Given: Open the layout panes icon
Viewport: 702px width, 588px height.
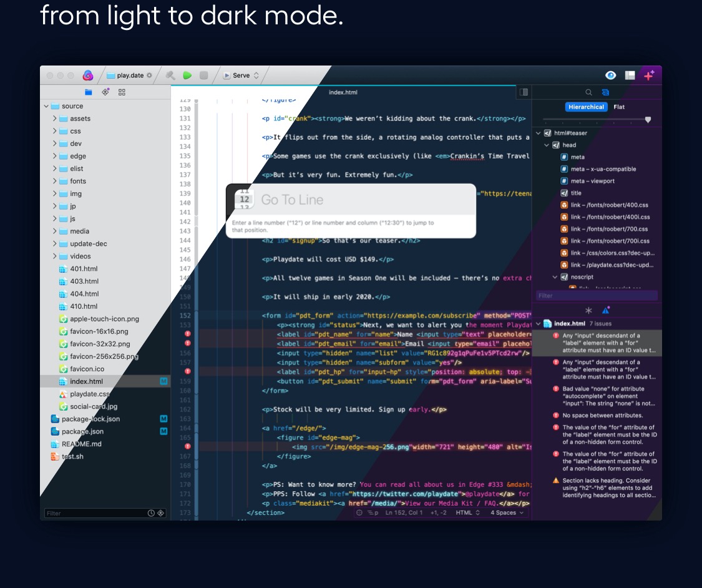Looking at the screenshot, I should [630, 76].
